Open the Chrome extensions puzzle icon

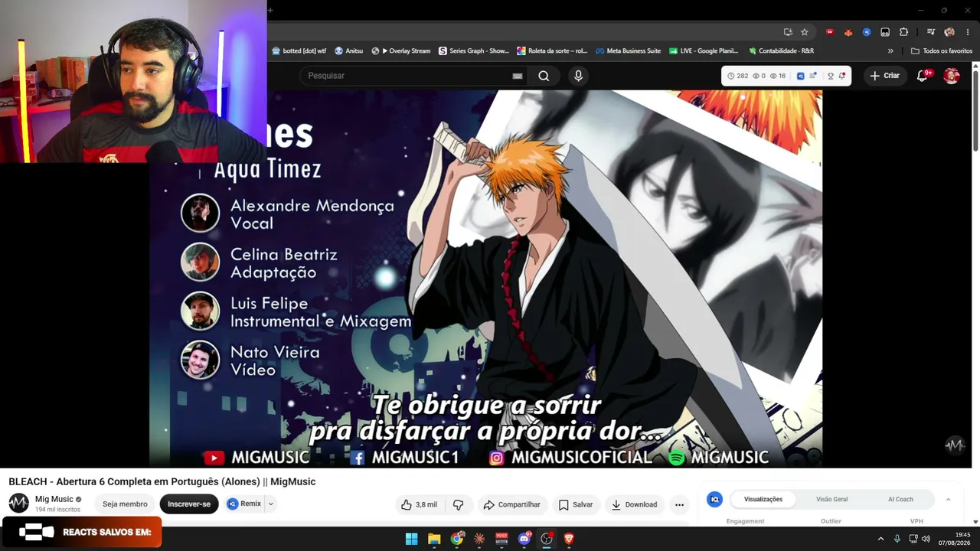(x=903, y=32)
